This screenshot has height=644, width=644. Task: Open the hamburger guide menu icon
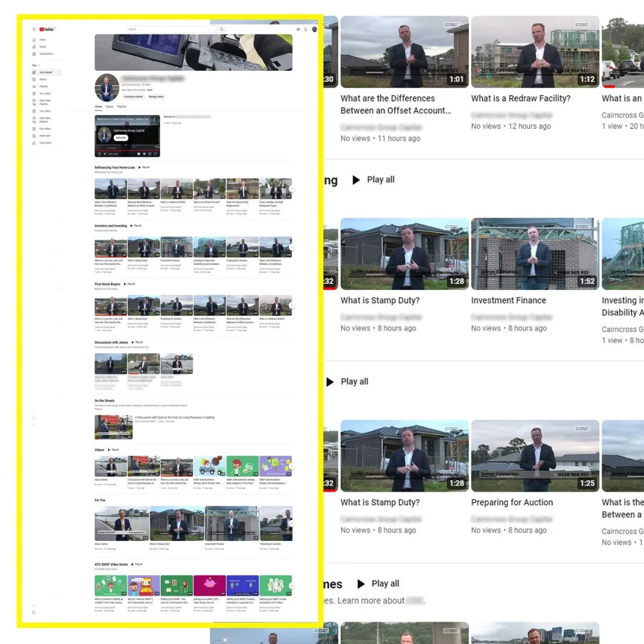pyautogui.click(x=34, y=29)
